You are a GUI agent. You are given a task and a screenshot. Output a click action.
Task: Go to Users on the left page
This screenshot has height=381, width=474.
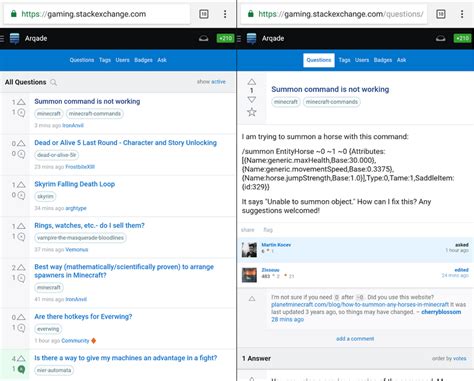(122, 60)
